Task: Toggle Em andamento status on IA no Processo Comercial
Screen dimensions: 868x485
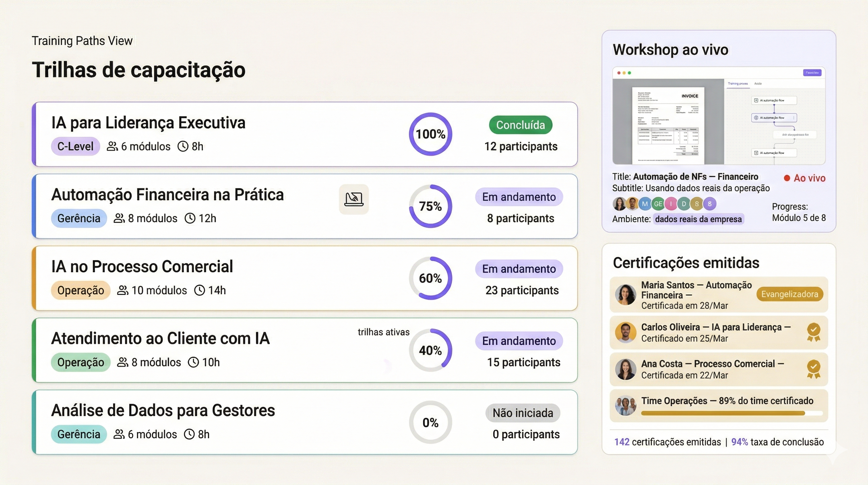Action: pos(519,269)
